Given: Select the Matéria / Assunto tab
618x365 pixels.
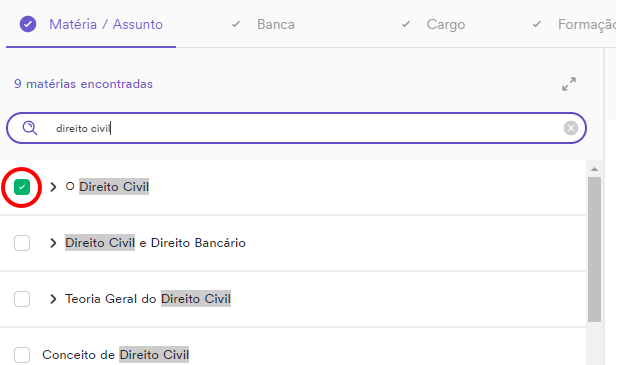Looking at the screenshot, I should [106, 24].
